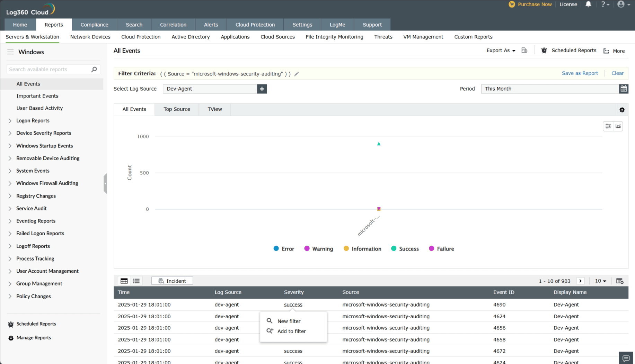Image resolution: width=635 pixels, height=364 pixels.
Task: Toggle the Error legend series
Action: point(284,249)
